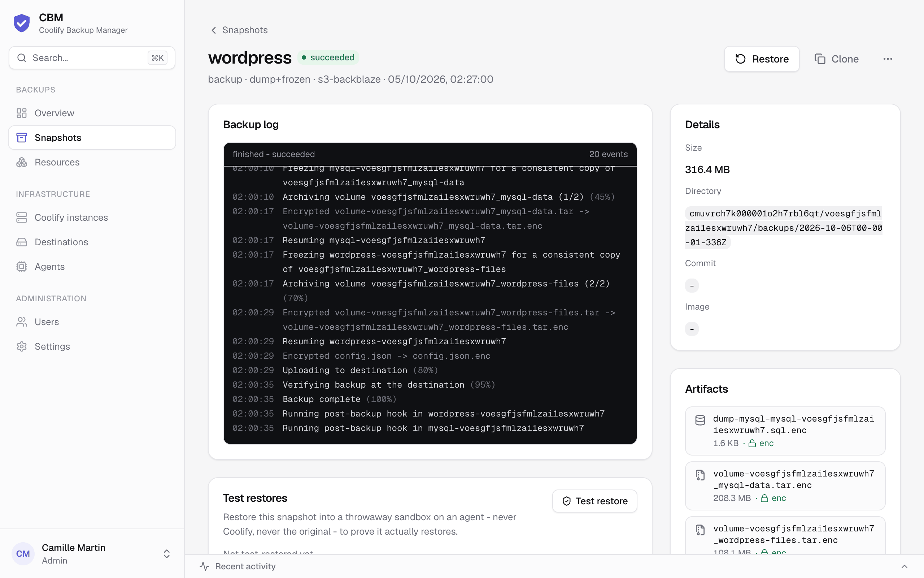Go back via the Snapshots breadcrumb chevron
The height and width of the screenshot is (578, 924).
[x=214, y=30]
